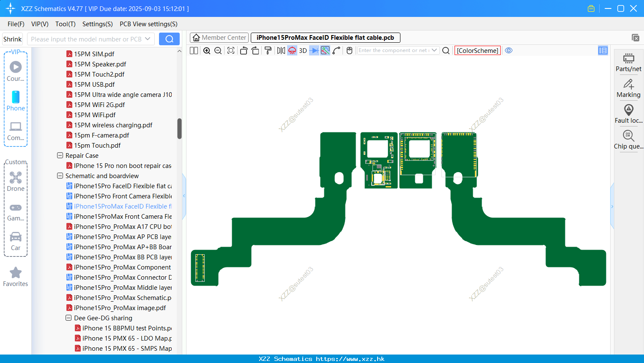Open Fault location tool
Screen dimensions: 644x363
point(628,114)
